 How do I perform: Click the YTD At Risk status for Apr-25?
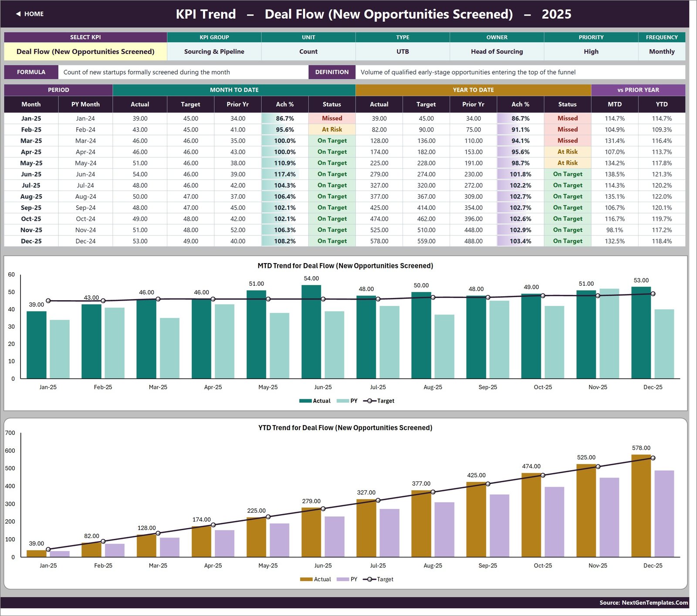[x=568, y=152]
